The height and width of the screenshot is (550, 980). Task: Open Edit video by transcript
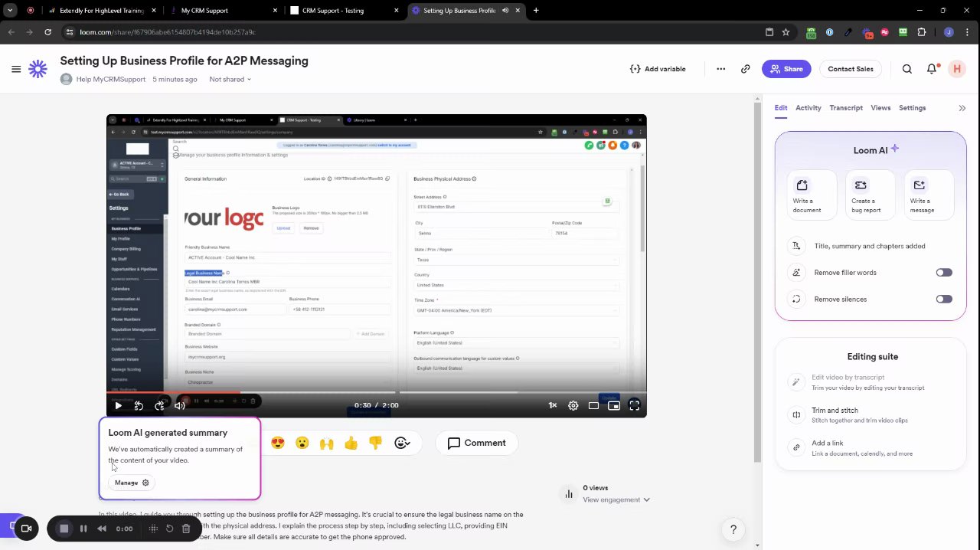pos(871,382)
